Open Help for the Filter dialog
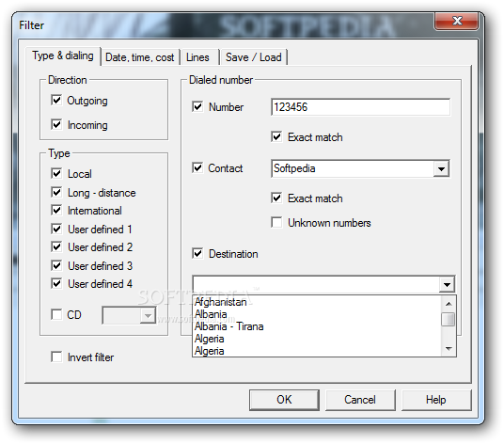This screenshot has width=504, height=444. coord(436,400)
